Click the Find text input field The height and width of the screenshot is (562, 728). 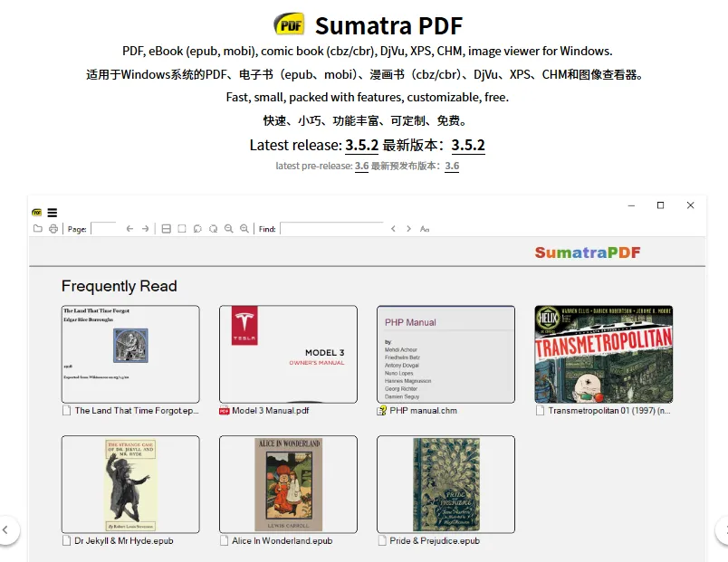tap(332, 228)
